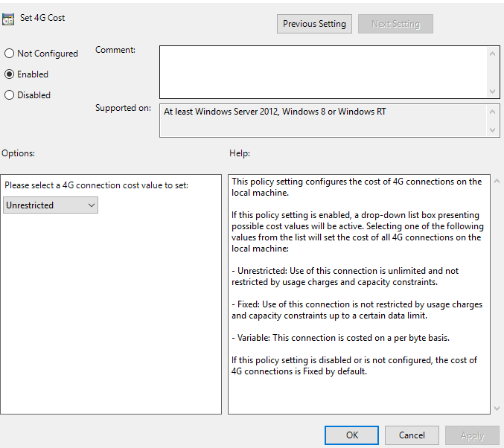Select the Enabled radio button
Screen dimensions: 504x448
click(x=10, y=74)
